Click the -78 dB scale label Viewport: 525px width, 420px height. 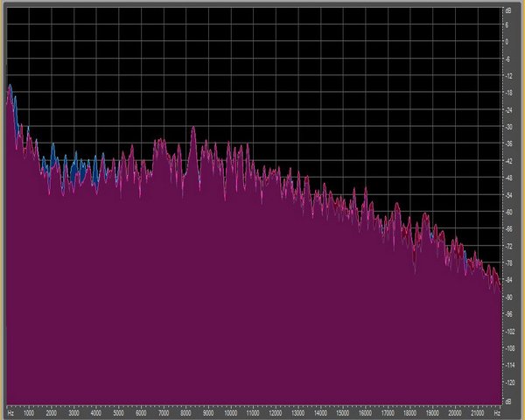(508, 263)
